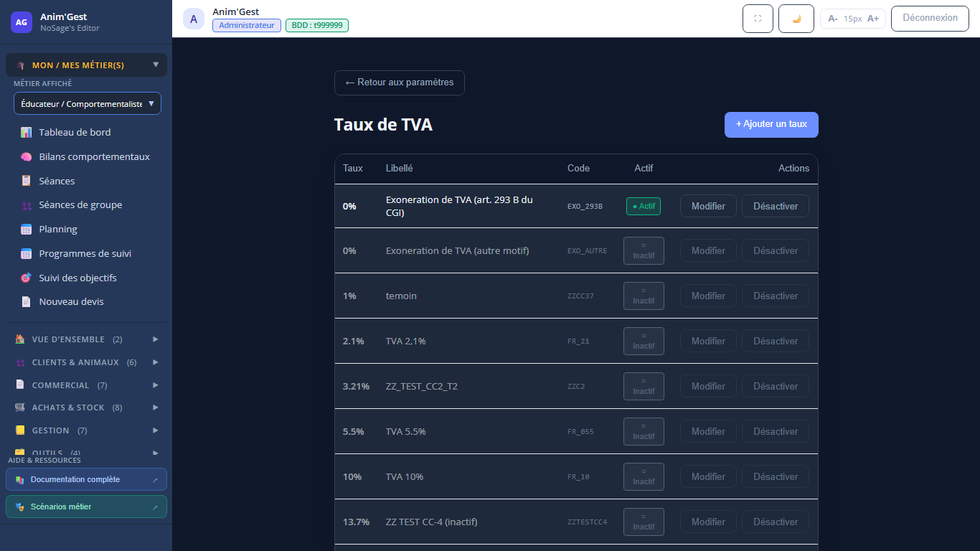Deactivate the EXO_293B VAT rate
Screen dimensions: 980x551
click(776, 207)
